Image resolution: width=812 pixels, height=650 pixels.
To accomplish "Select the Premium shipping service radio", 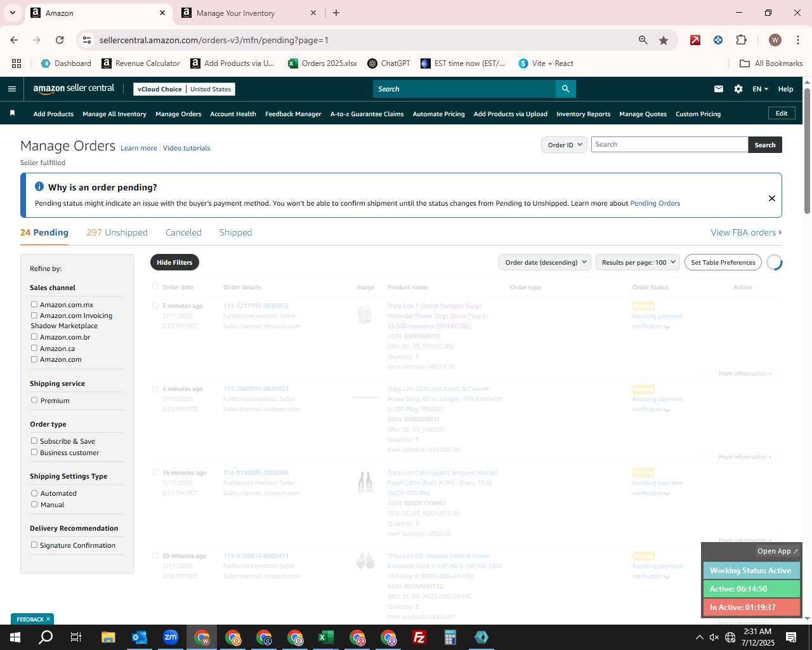I will (34, 400).
